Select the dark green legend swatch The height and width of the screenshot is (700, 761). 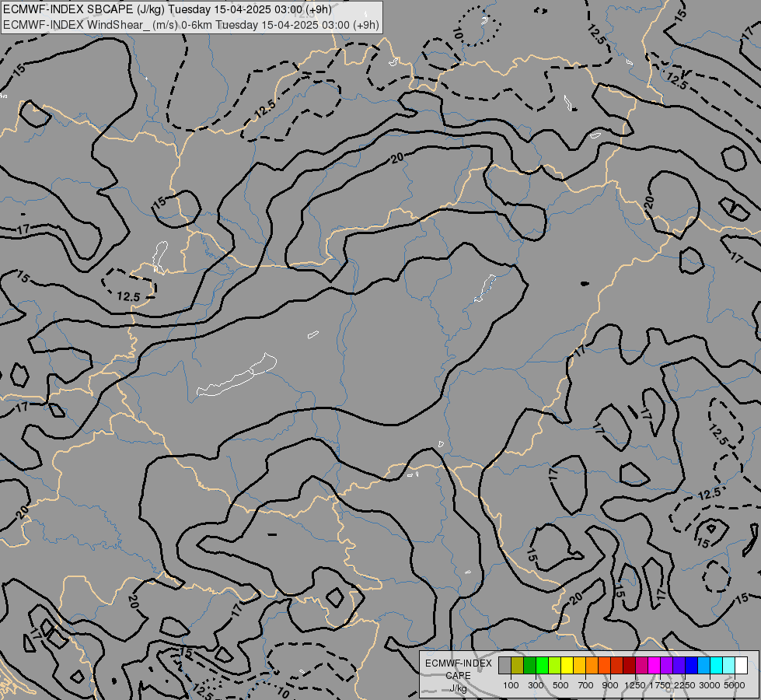pos(530,666)
